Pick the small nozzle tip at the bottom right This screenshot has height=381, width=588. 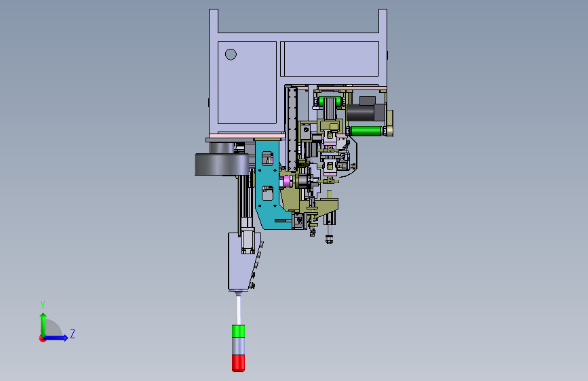(329, 239)
